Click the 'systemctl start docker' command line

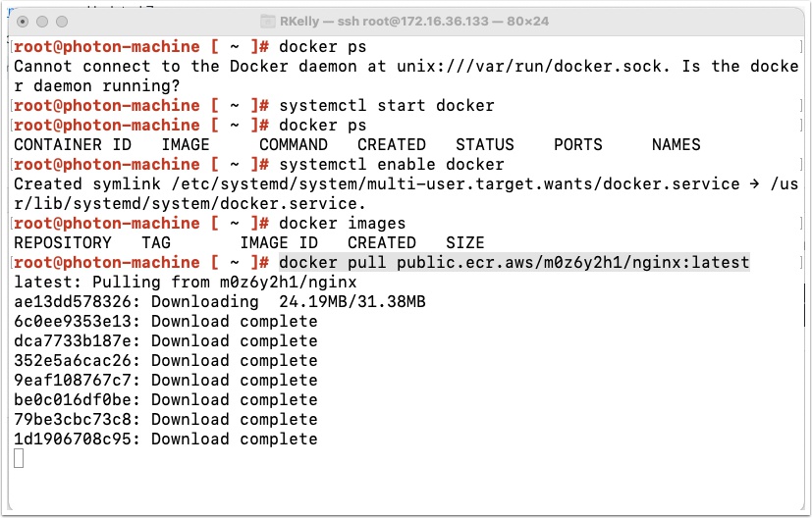387,106
